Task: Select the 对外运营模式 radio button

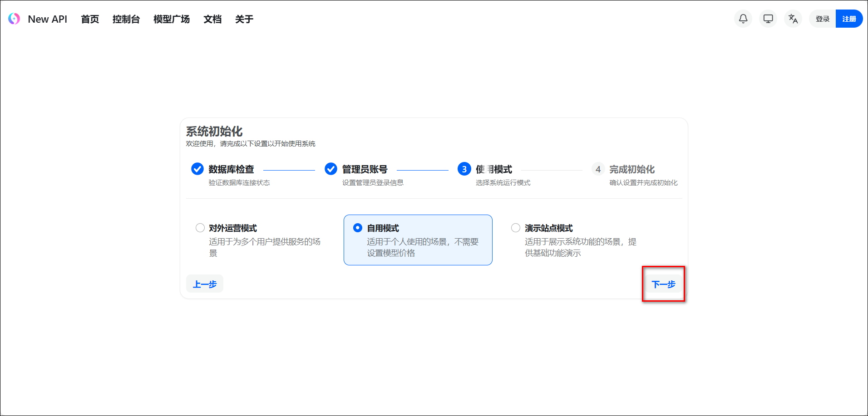Action: (x=200, y=228)
